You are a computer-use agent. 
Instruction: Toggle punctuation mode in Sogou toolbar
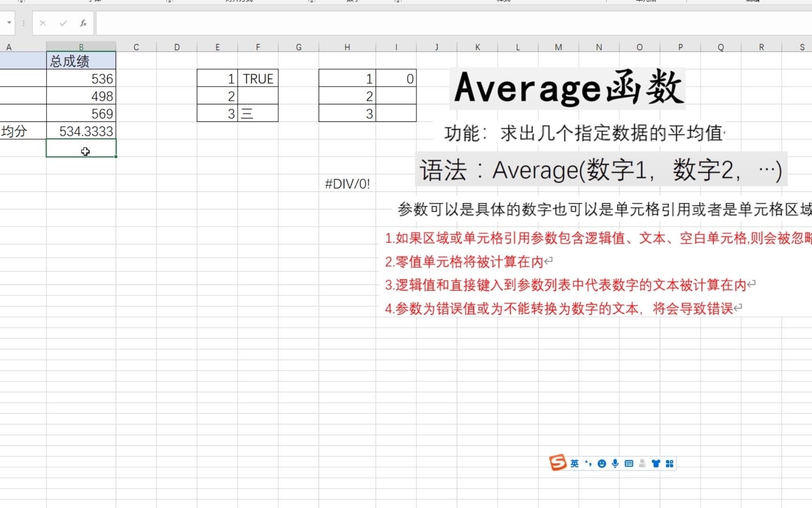588,464
